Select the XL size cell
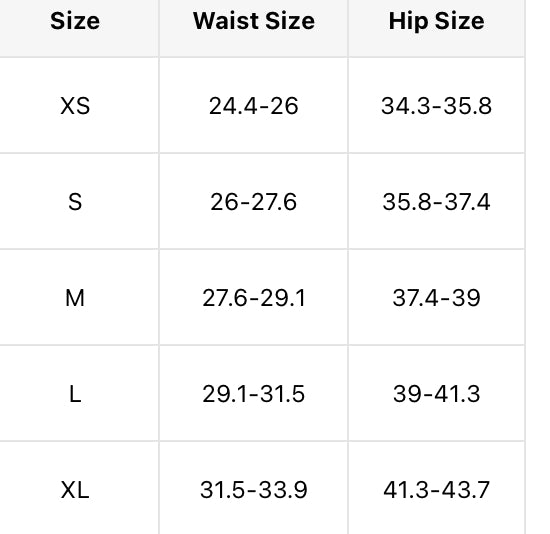 coord(75,490)
